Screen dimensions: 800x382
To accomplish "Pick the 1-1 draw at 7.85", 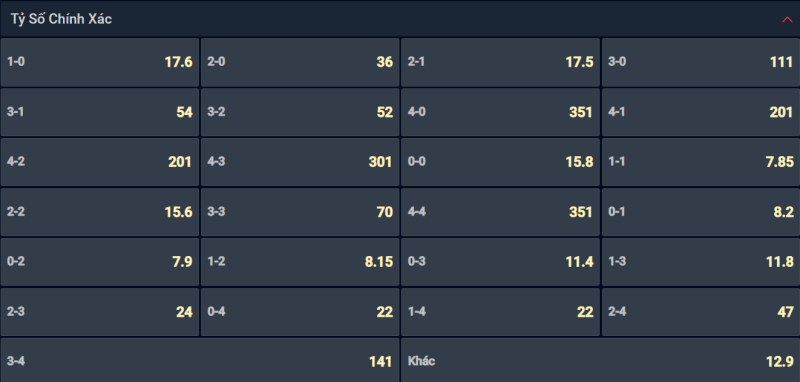I will tap(701, 162).
